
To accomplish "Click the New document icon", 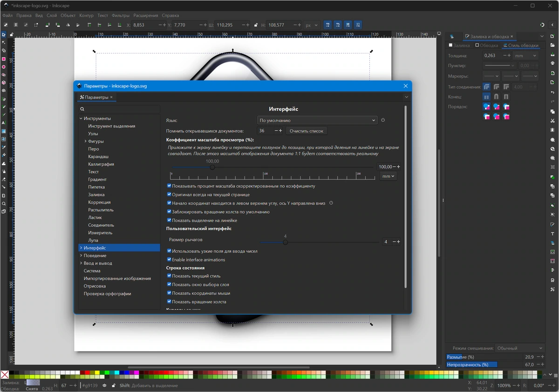I will (x=552, y=36).
